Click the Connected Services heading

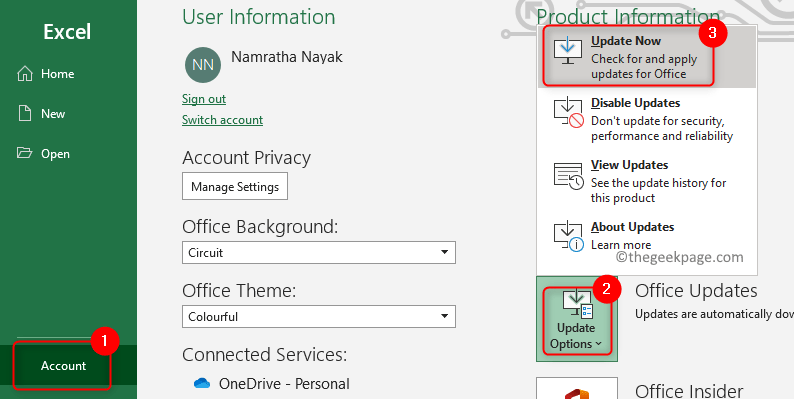(264, 354)
